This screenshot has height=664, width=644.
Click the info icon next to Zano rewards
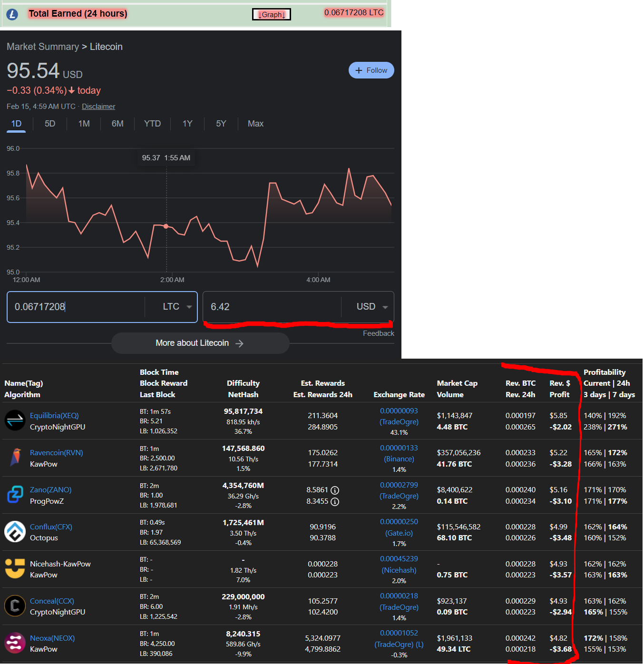tap(336, 490)
